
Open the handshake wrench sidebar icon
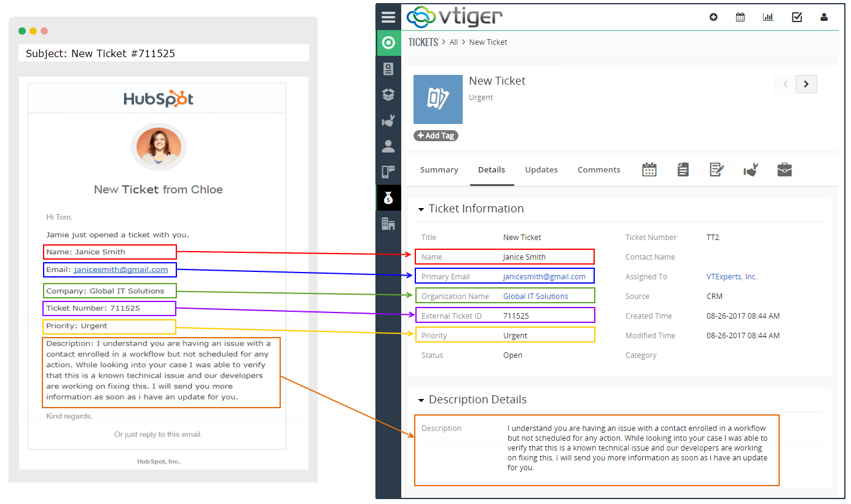tap(388, 121)
